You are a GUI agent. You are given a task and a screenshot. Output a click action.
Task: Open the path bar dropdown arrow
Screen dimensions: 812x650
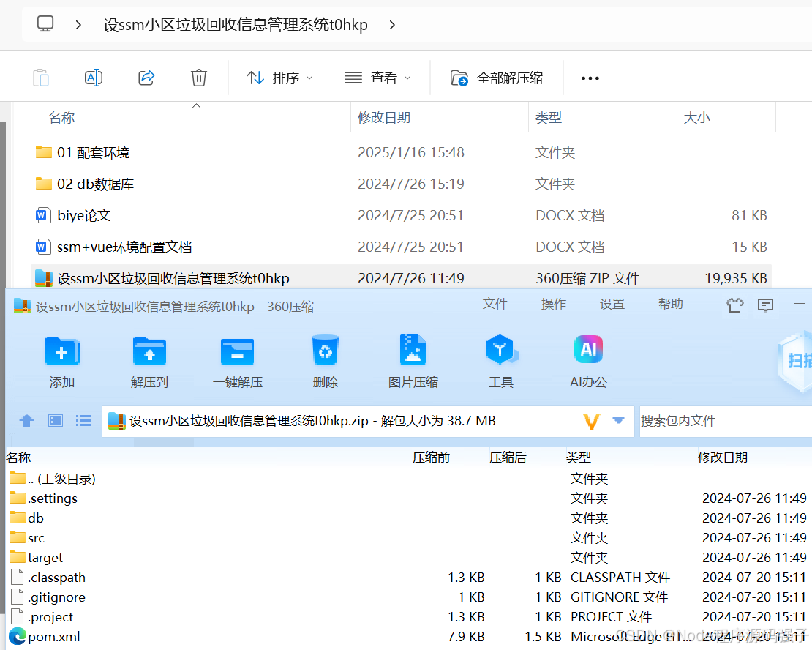pos(618,420)
